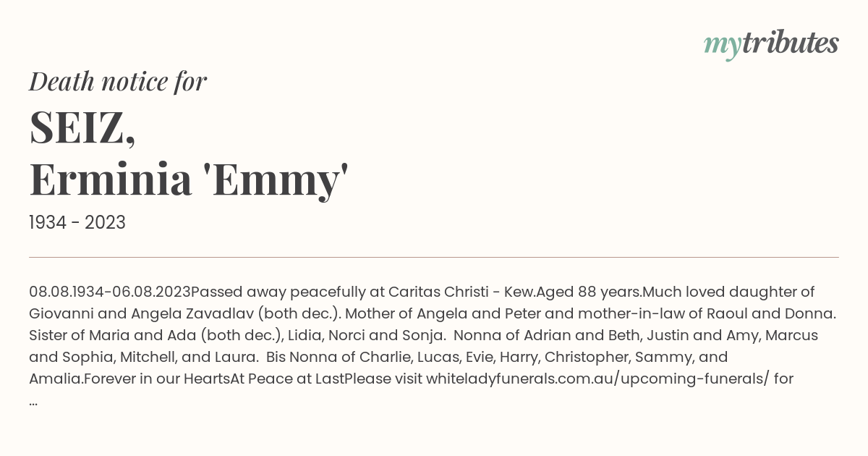Viewport: 868px width, 456px height.
Task: Click 'Forever in our Hearts' phrase
Action: [156, 379]
